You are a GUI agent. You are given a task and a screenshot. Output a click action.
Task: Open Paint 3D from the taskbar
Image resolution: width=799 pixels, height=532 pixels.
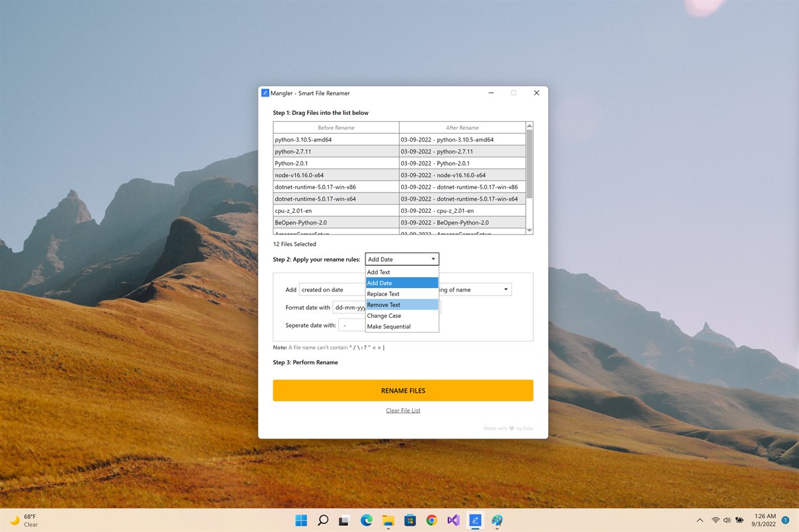click(x=497, y=521)
